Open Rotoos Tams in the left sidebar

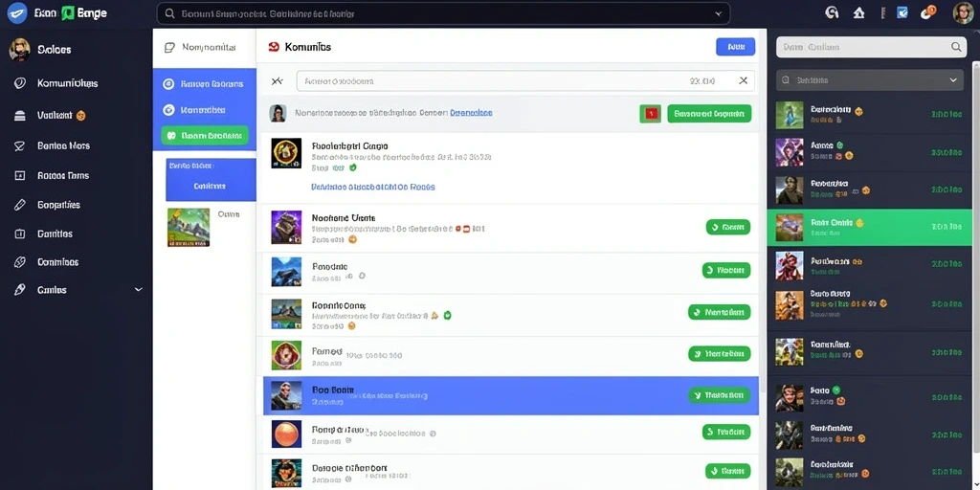click(x=62, y=176)
